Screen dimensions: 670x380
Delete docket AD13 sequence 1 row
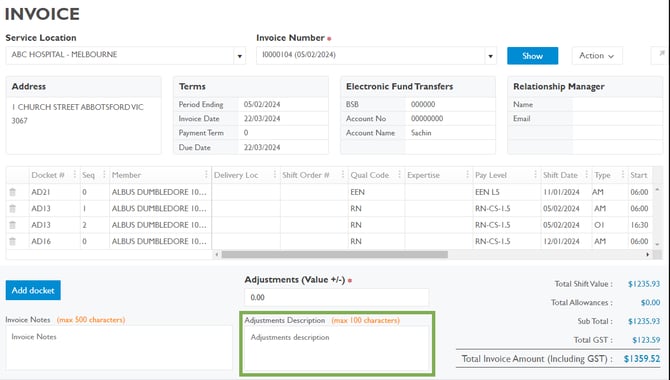[x=13, y=209]
